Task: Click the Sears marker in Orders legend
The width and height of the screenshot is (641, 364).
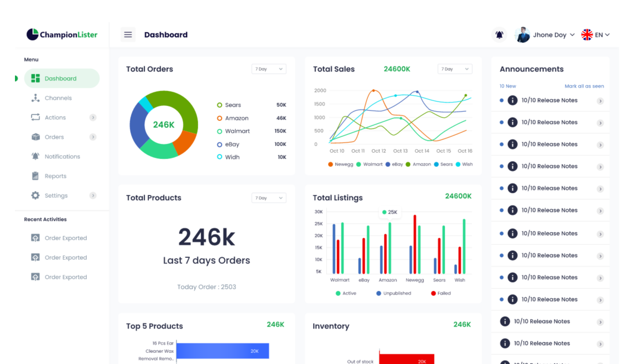Action: pyautogui.click(x=219, y=105)
